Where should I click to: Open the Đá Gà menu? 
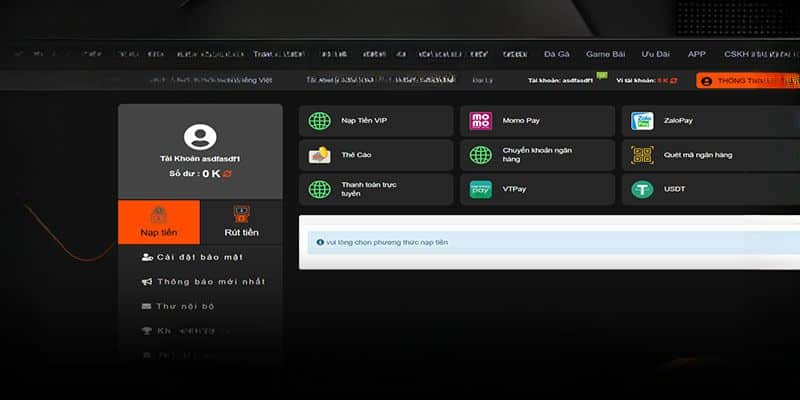coord(557,54)
